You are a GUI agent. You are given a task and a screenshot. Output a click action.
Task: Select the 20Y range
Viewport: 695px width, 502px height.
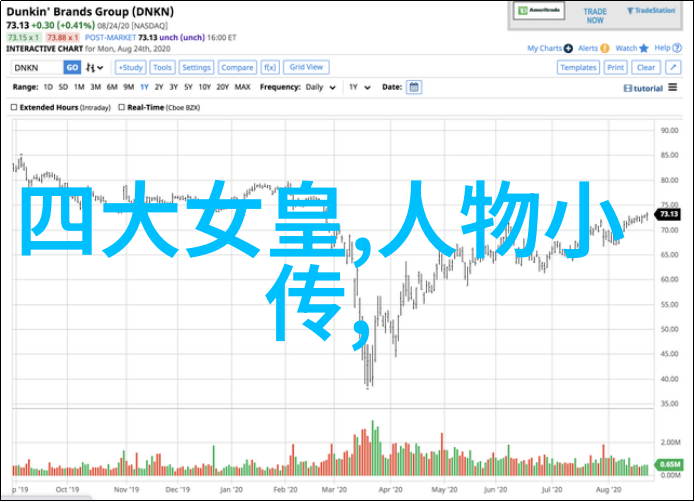[x=223, y=87]
